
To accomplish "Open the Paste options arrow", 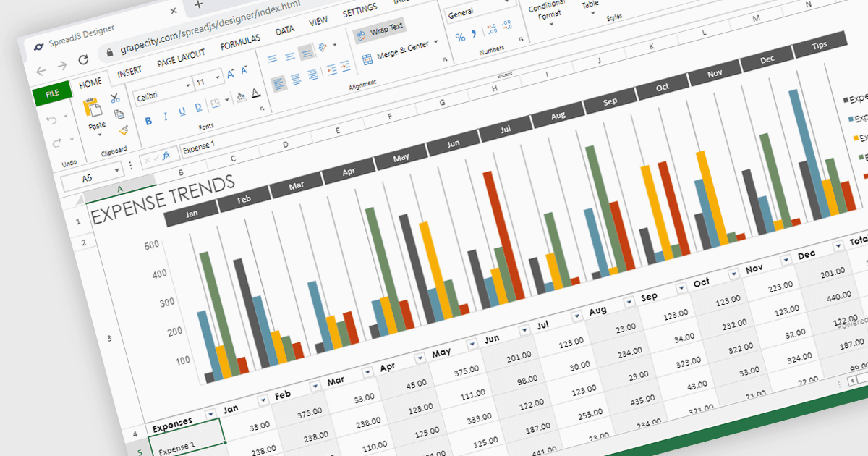I will [99, 136].
